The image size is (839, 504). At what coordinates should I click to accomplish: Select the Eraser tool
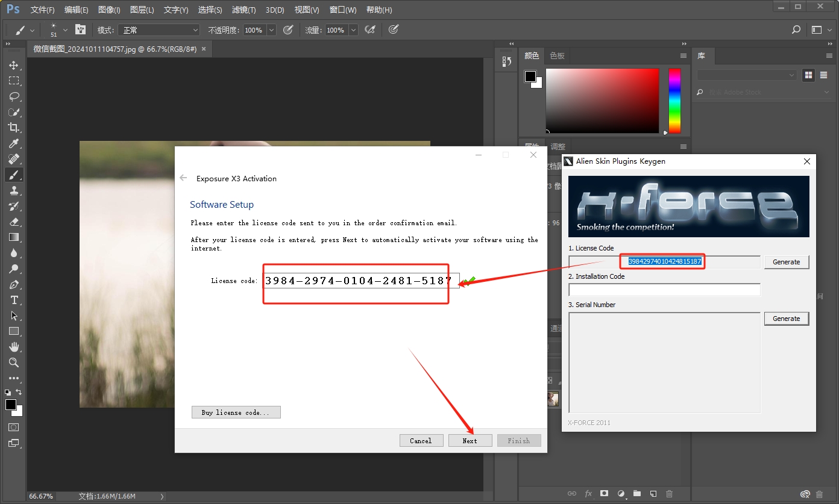pos(13,222)
